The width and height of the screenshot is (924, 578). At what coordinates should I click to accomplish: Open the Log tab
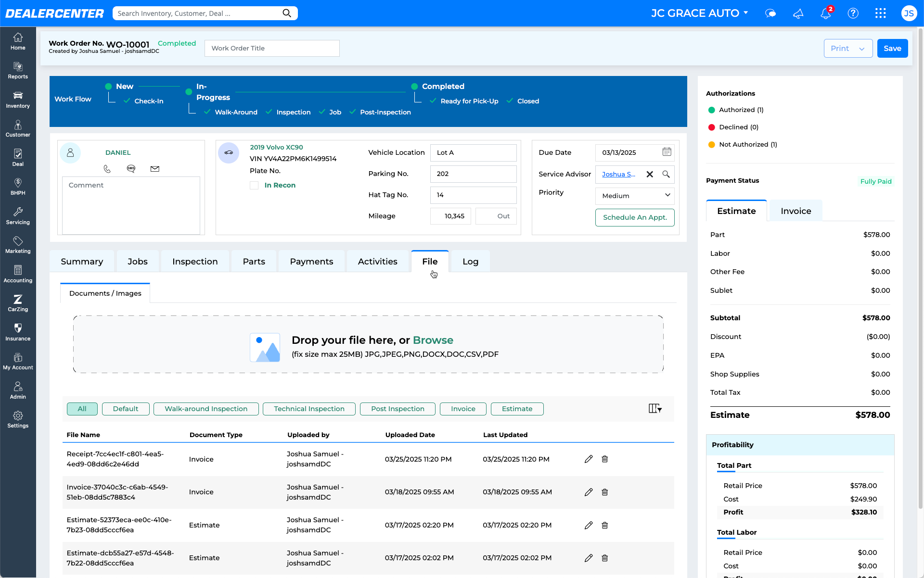tap(471, 261)
